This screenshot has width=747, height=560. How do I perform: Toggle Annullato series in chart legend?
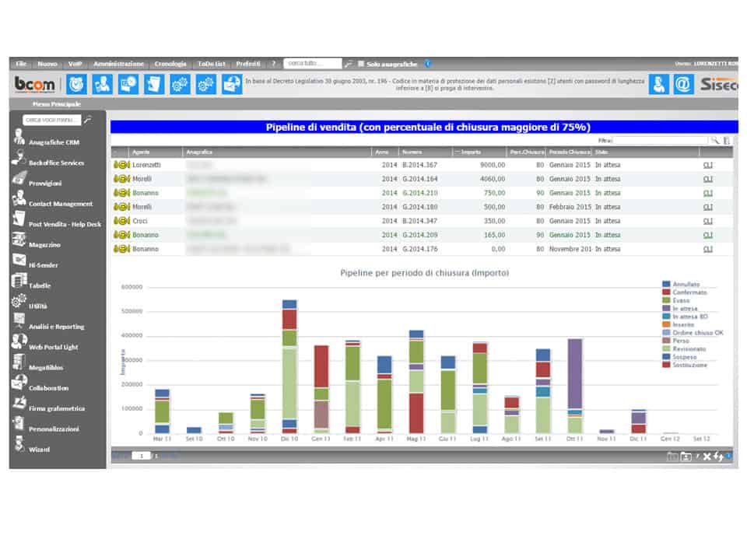tap(666, 285)
